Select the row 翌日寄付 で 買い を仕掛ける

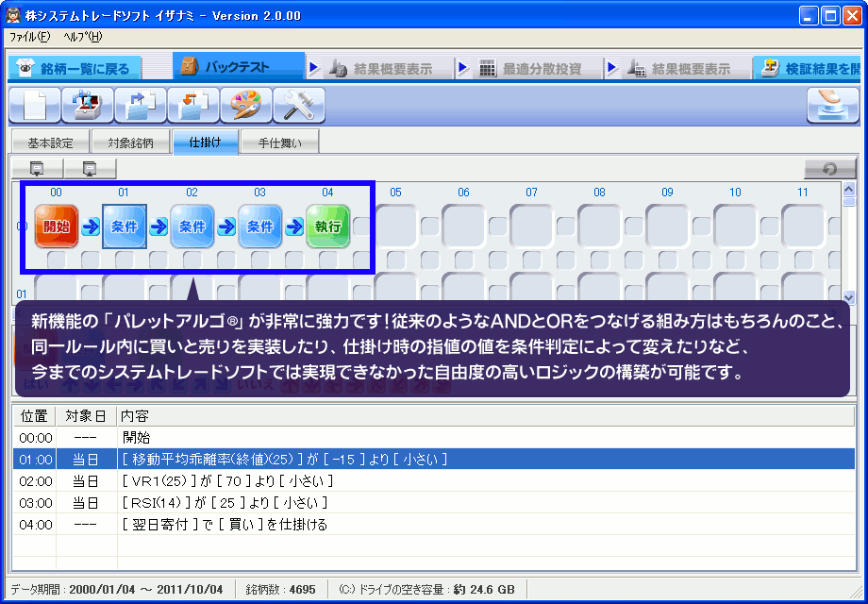pyautogui.click(x=434, y=525)
